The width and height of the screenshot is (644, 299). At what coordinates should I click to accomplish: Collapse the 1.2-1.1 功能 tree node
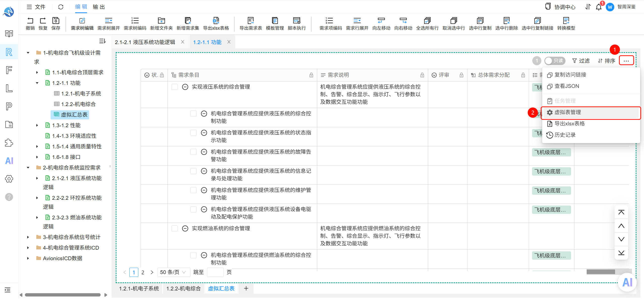37,83
